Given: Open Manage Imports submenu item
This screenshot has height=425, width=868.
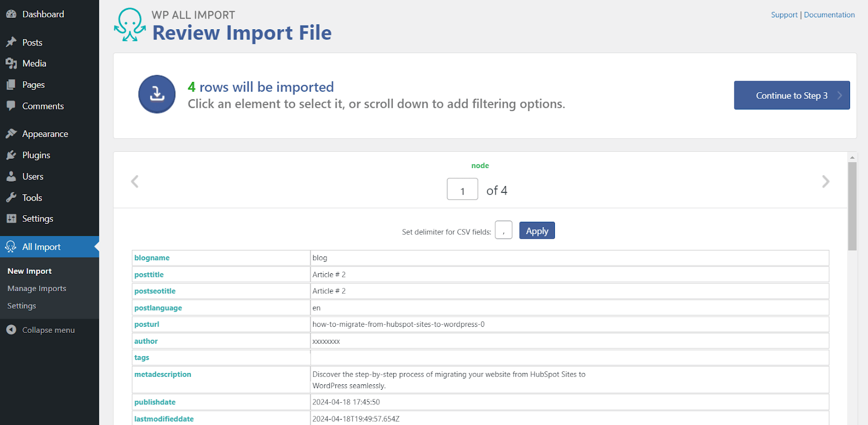Looking at the screenshot, I should click(37, 288).
